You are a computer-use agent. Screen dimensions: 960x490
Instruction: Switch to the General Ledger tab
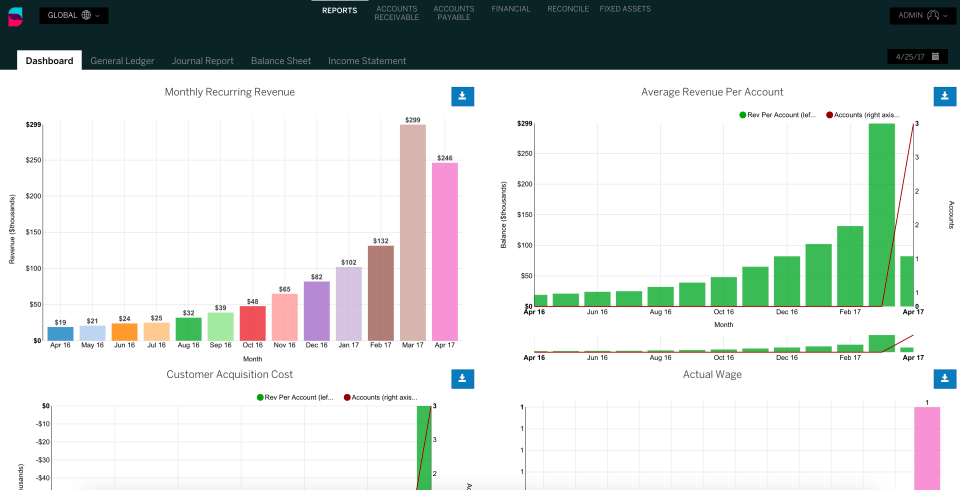(122, 61)
